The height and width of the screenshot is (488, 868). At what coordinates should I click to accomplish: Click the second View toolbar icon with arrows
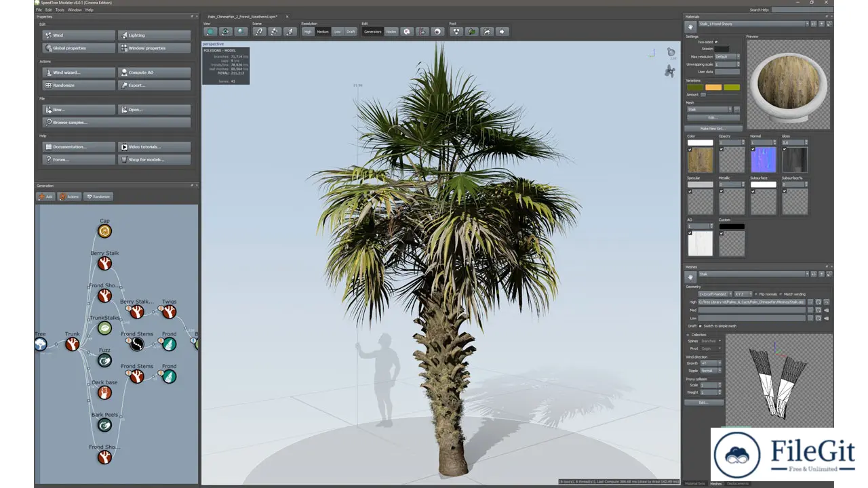[226, 31]
